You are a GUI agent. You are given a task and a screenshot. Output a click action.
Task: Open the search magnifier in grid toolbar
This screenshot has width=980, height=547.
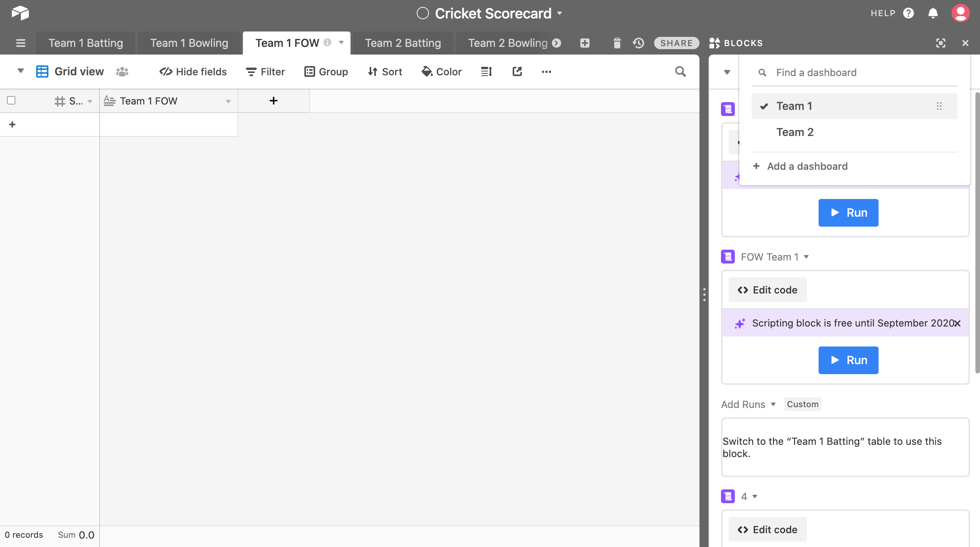(680, 71)
